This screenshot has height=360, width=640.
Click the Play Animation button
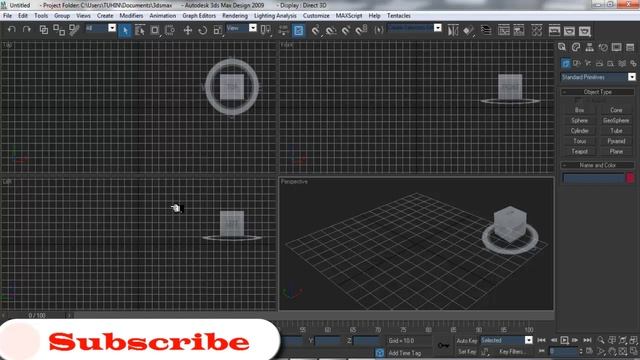pyautogui.click(x=564, y=340)
